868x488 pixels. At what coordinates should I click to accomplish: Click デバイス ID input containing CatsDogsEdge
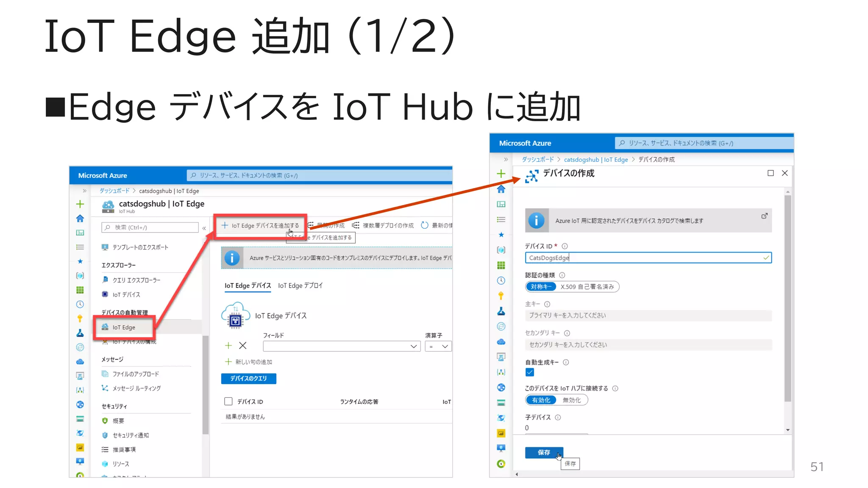click(648, 258)
